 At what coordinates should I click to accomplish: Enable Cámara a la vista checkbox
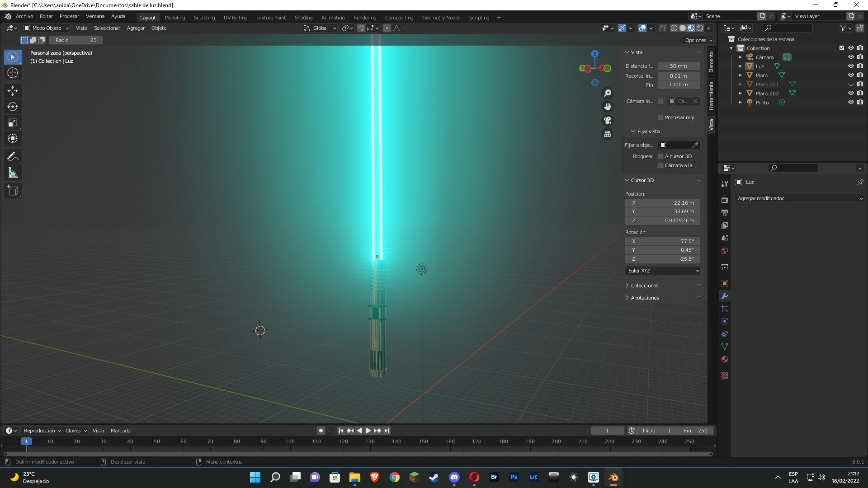tap(660, 165)
